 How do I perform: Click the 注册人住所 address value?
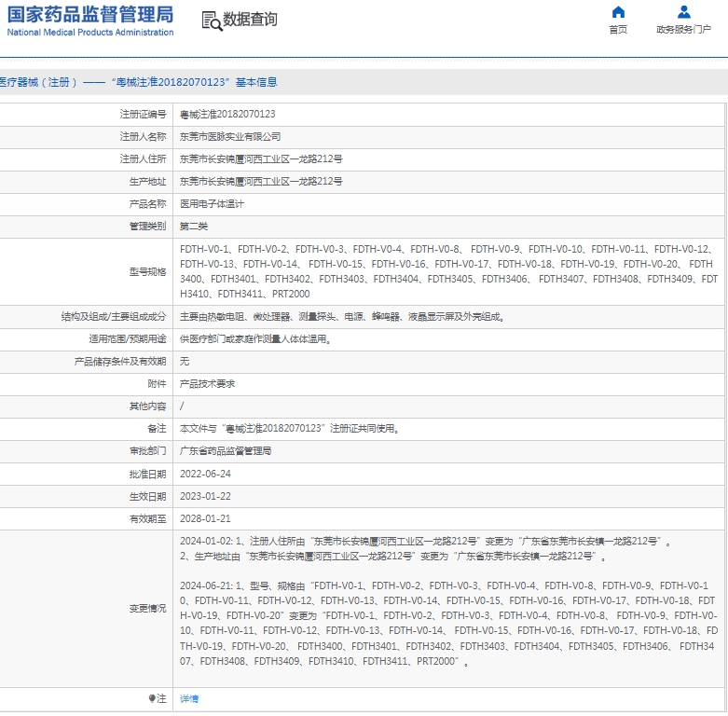[261, 158]
